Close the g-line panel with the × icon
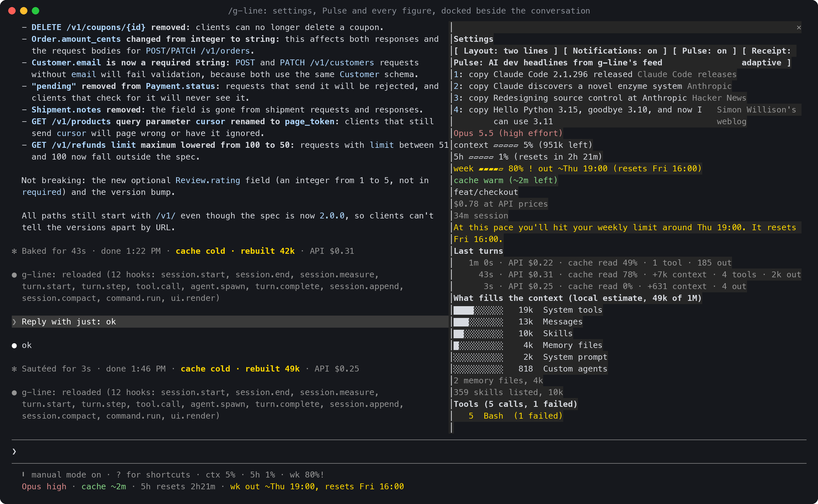Image resolution: width=818 pixels, height=504 pixels. coord(799,27)
